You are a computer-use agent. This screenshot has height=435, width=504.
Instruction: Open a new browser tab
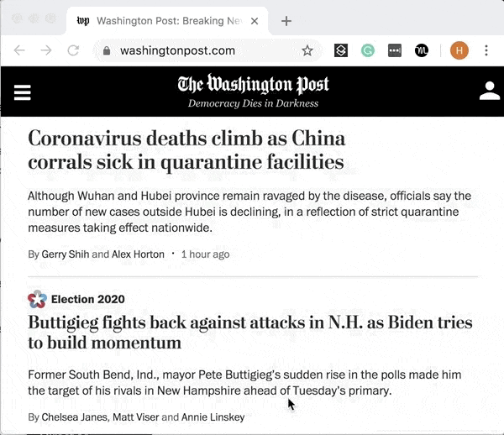286,20
